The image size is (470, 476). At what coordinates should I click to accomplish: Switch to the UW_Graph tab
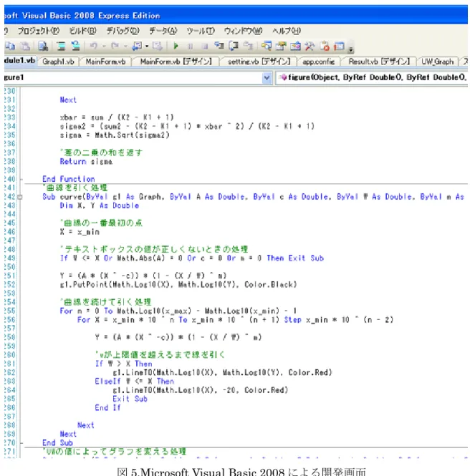pyautogui.click(x=437, y=62)
